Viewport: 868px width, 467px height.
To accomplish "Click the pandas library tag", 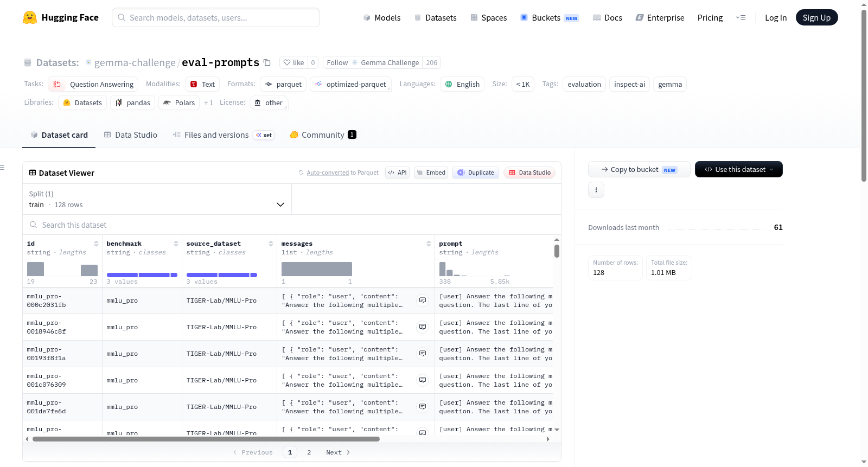I will tap(133, 103).
